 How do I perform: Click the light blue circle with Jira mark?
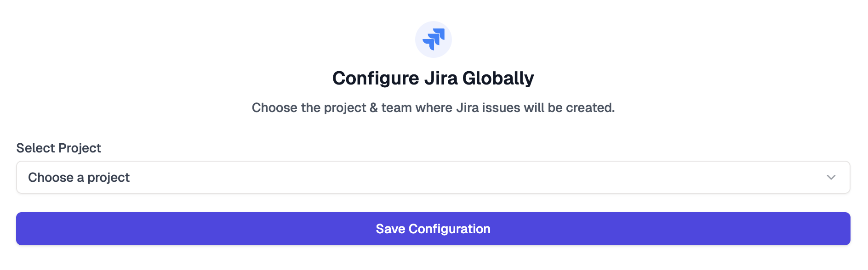pos(434,39)
